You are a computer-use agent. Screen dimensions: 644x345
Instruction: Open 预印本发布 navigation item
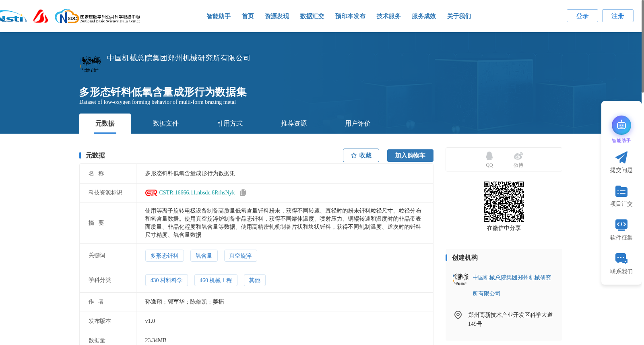[x=350, y=16]
